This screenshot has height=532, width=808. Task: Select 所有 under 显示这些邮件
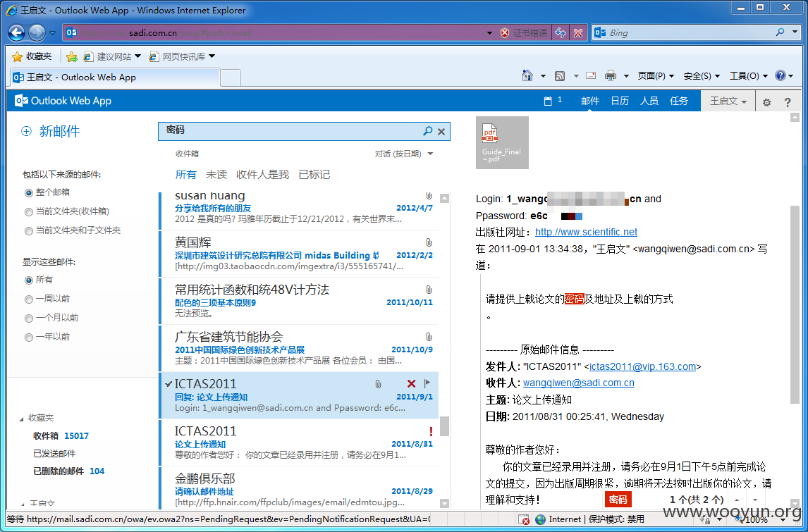[29, 280]
